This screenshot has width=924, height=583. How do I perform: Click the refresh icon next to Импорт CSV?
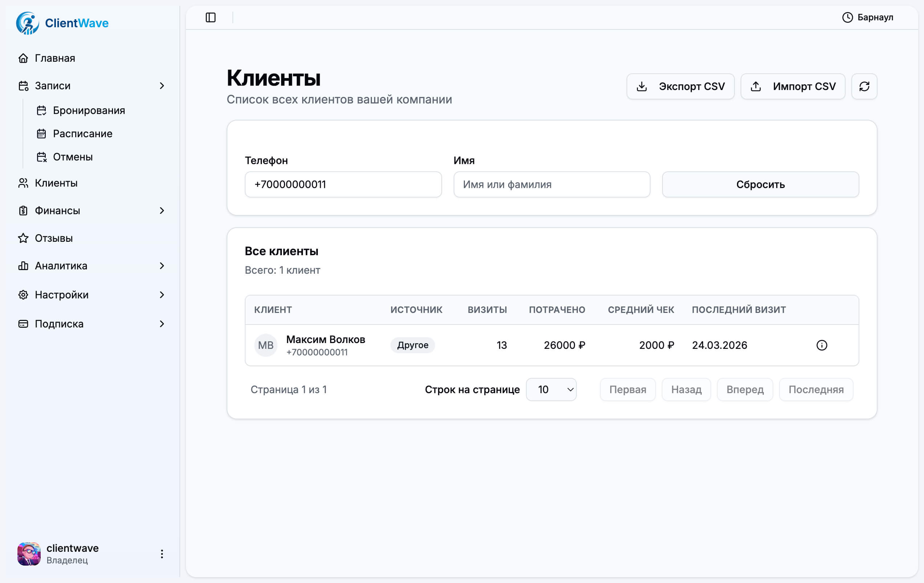[x=864, y=86]
